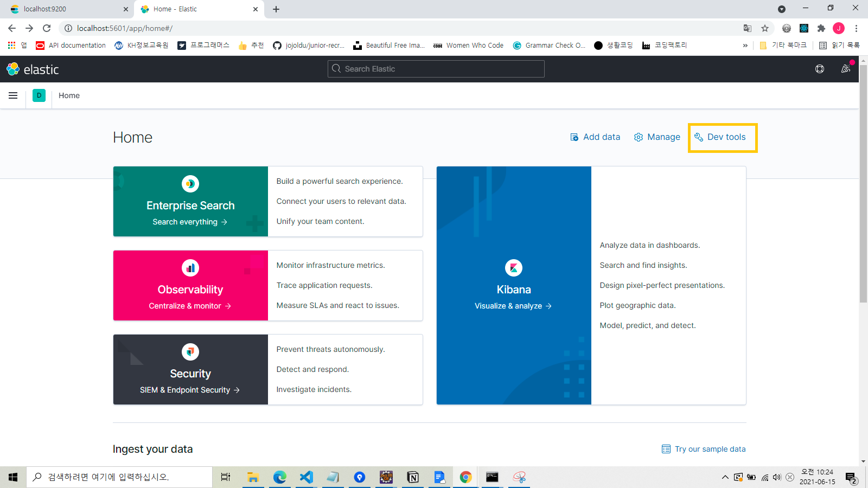Open the Manage link
This screenshot has width=868, height=488.
coord(657,137)
